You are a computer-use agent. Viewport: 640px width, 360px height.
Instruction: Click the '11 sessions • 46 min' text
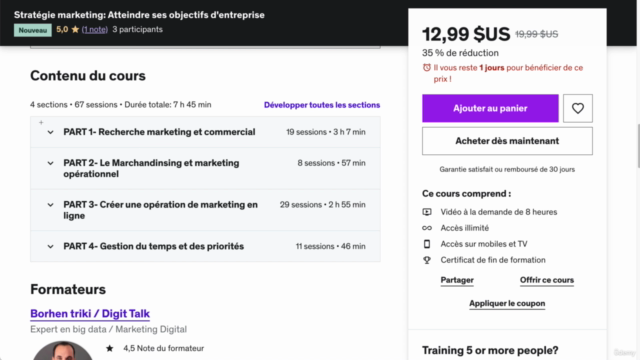click(331, 246)
